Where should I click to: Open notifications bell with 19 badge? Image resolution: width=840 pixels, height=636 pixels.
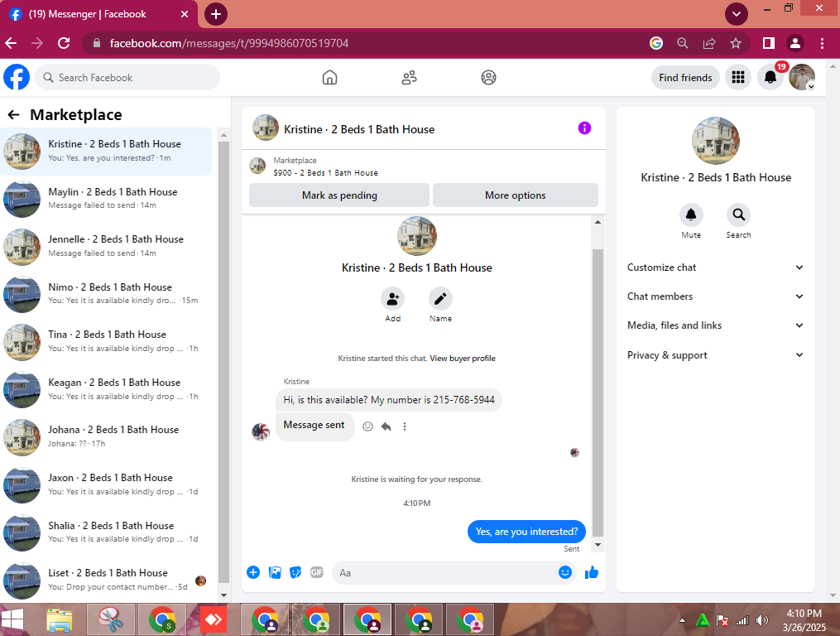point(770,78)
